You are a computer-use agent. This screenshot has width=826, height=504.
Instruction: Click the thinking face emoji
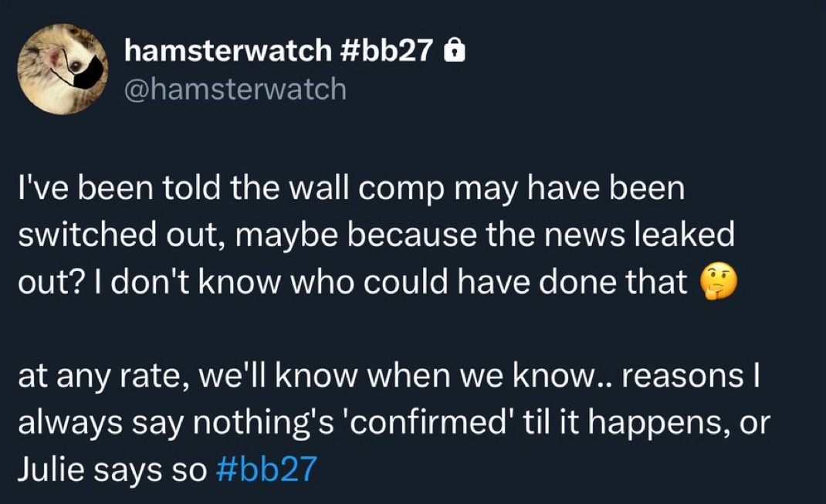[x=718, y=282]
